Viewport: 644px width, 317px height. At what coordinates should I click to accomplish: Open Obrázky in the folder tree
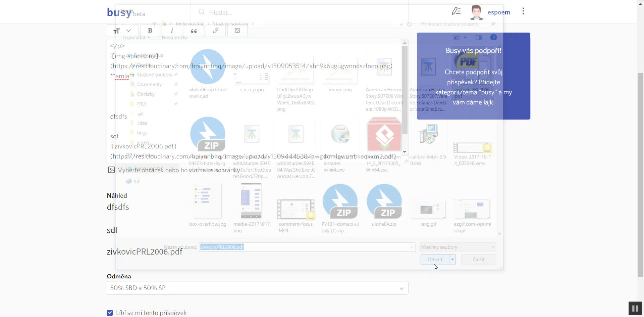pos(146,94)
